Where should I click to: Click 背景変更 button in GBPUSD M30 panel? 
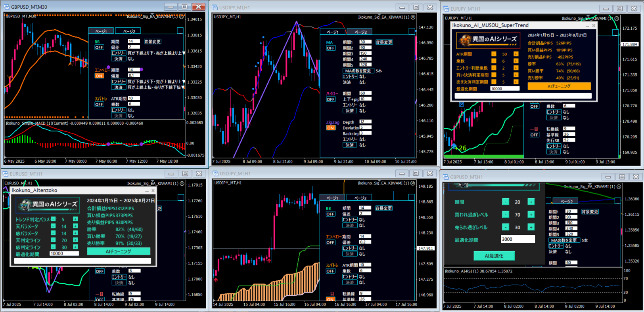tap(152, 42)
